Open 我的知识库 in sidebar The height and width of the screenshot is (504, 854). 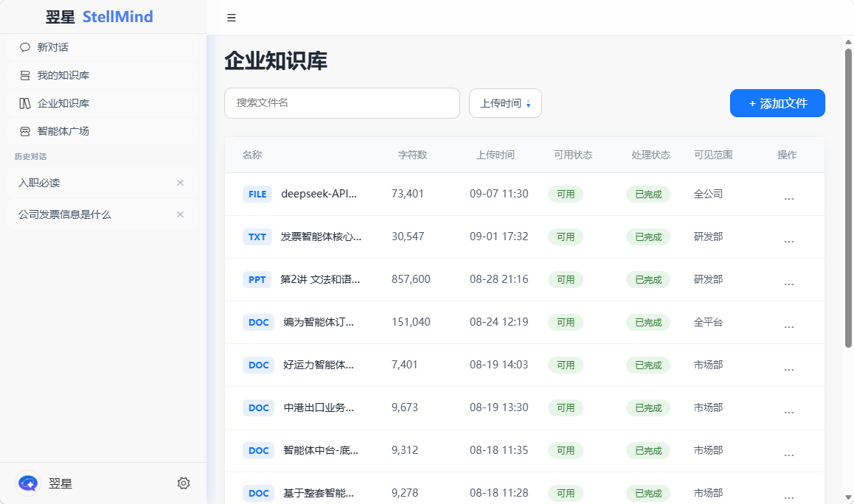pyautogui.click(x=103, y=75)
